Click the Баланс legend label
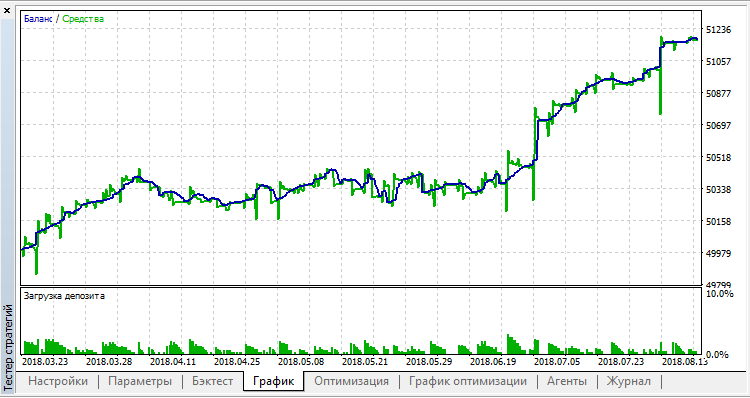The height and width of the screenshot is (398, 750). [38, 19]
